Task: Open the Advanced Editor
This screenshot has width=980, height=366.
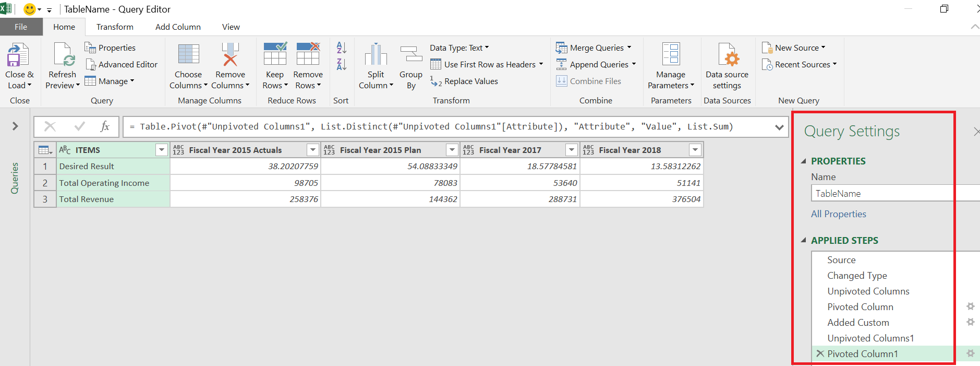Action: tap(122, 64)
